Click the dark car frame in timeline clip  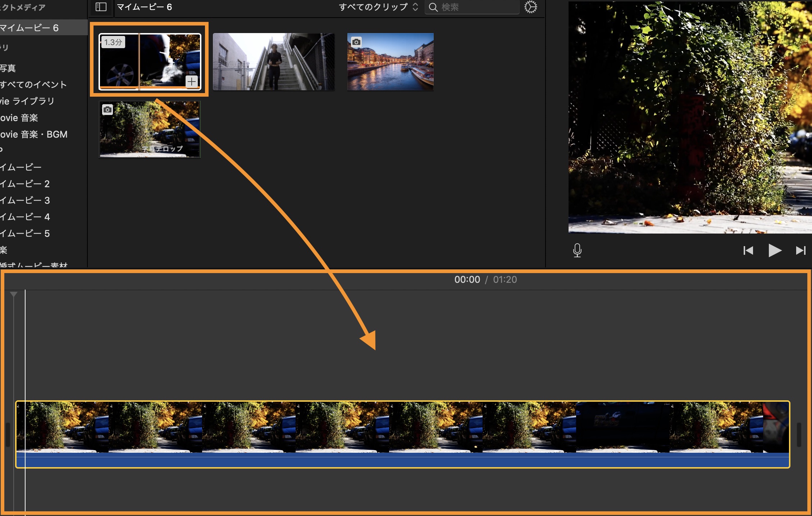(622, 427)
